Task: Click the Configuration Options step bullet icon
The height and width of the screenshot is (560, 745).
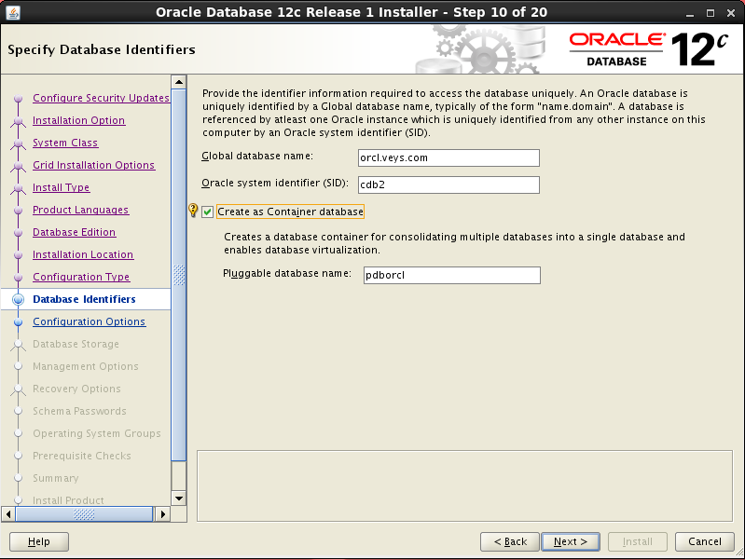Action: (18, 322)
